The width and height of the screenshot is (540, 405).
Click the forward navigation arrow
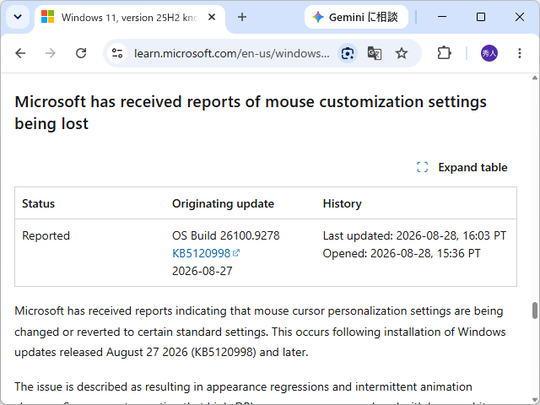tap(51, 53)
